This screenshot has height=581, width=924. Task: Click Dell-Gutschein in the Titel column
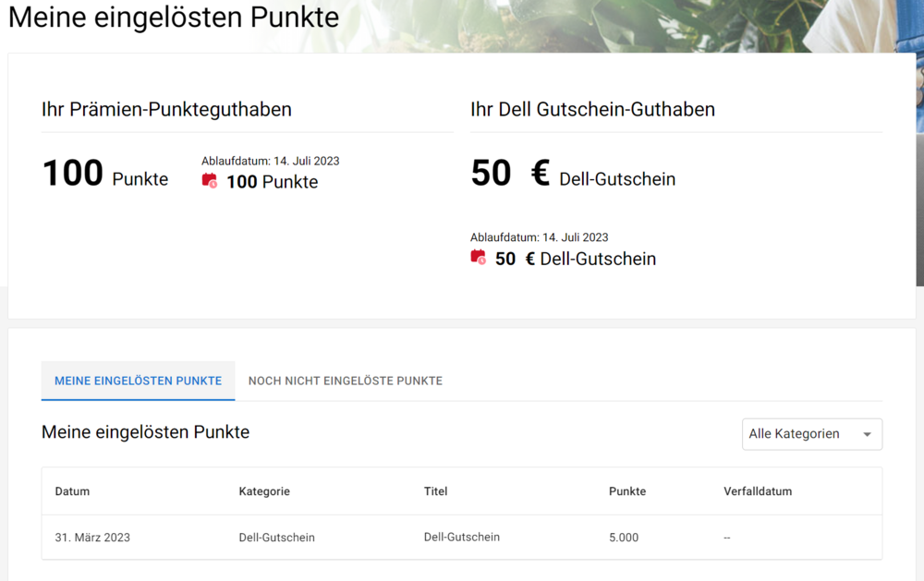(x=461, y=537)
